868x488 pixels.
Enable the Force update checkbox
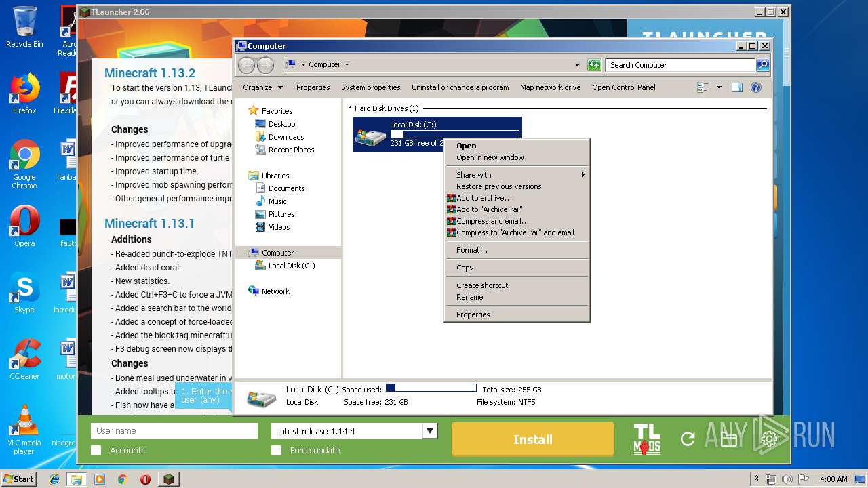(276, 451)
